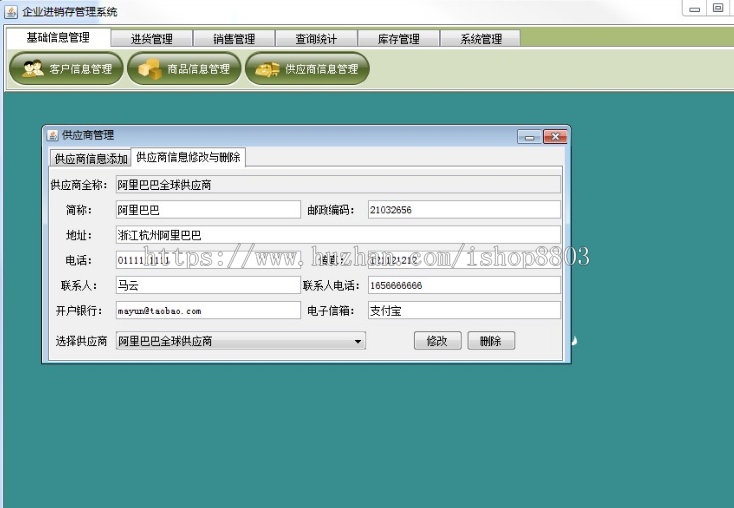Open the 系统管理 tab
The width and height of the screenshot is (734, 508).
[481, 39]
